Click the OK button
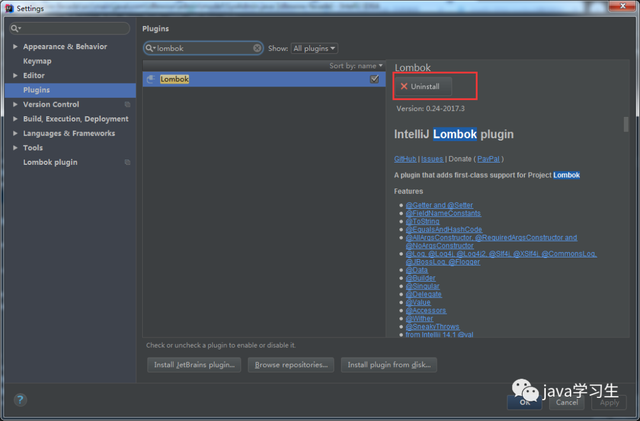This screenshot has width=640, height=421. 524,403
